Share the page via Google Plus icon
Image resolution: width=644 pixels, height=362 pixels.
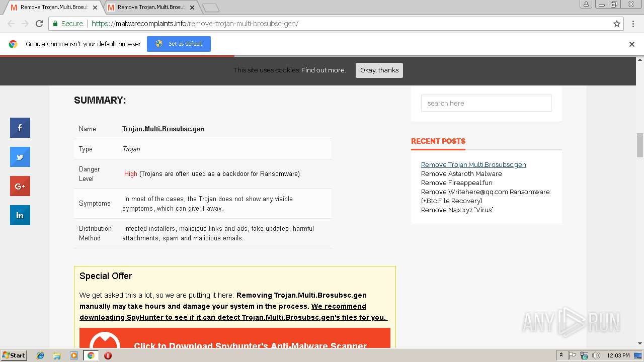tap(20, 186)
